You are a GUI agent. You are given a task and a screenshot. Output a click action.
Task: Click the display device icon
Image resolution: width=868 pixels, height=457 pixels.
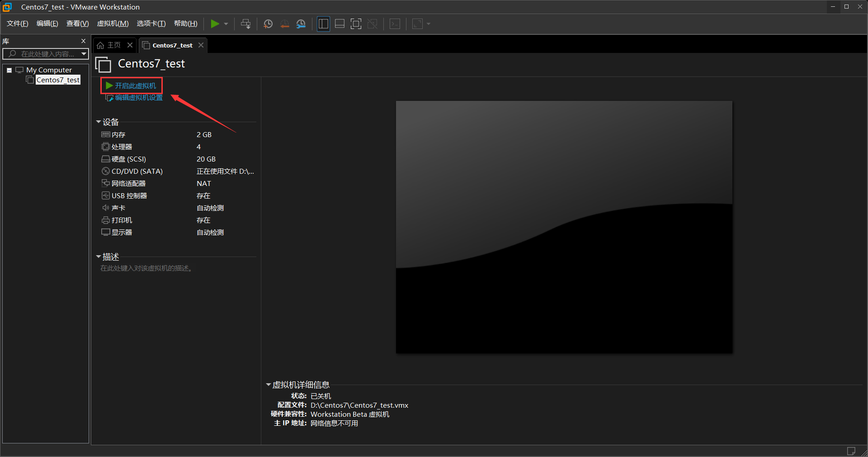[105, 232]
